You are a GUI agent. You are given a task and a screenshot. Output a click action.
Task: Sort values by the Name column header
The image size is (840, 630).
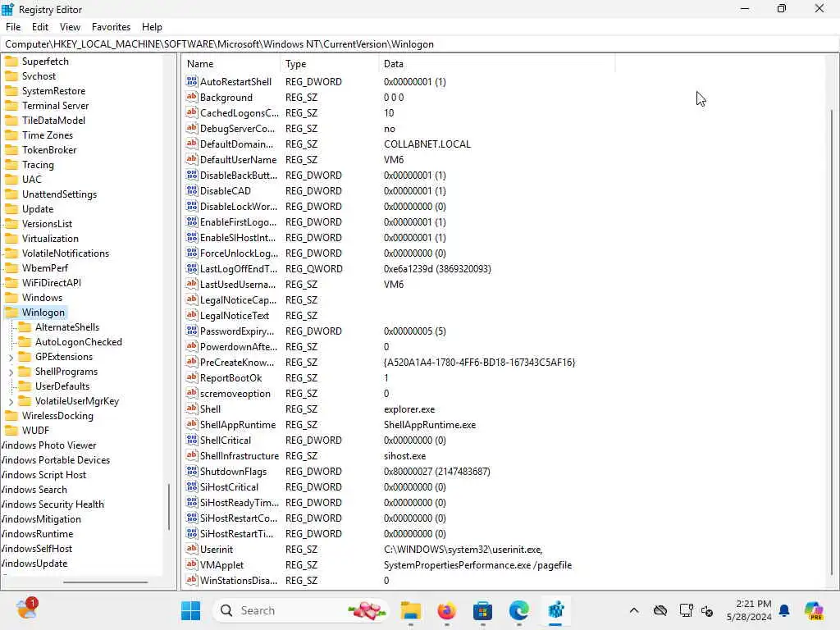pyautogui.click(x=231, y=64)
